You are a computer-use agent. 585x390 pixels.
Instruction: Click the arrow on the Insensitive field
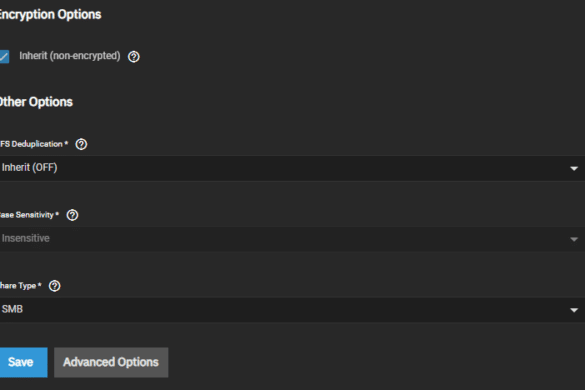pyautogui.click(x=574, y=239)
